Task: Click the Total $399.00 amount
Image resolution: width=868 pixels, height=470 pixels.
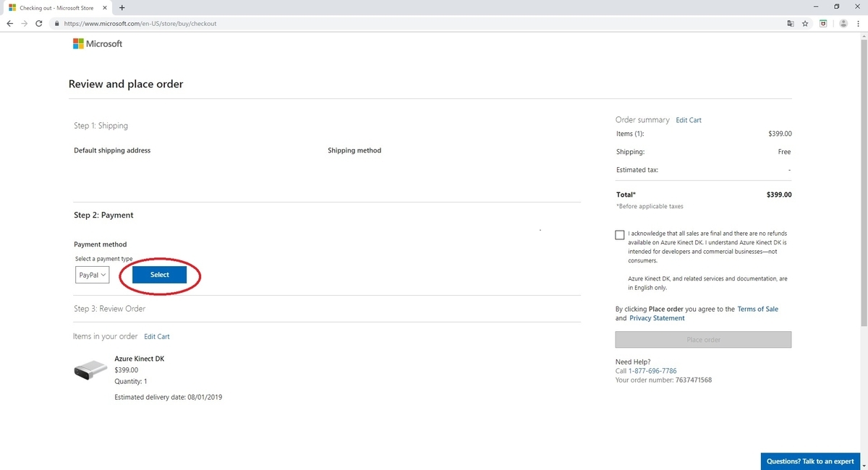Action: coord(779,195)
